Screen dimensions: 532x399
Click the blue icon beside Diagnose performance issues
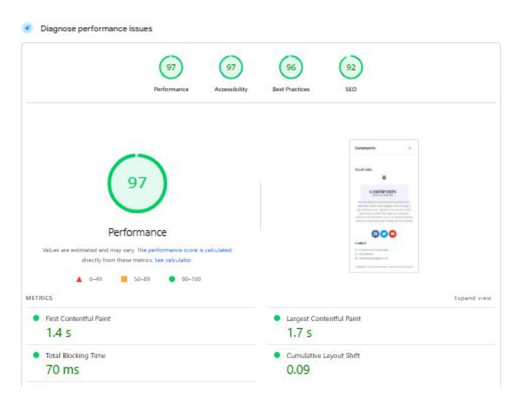27,28
